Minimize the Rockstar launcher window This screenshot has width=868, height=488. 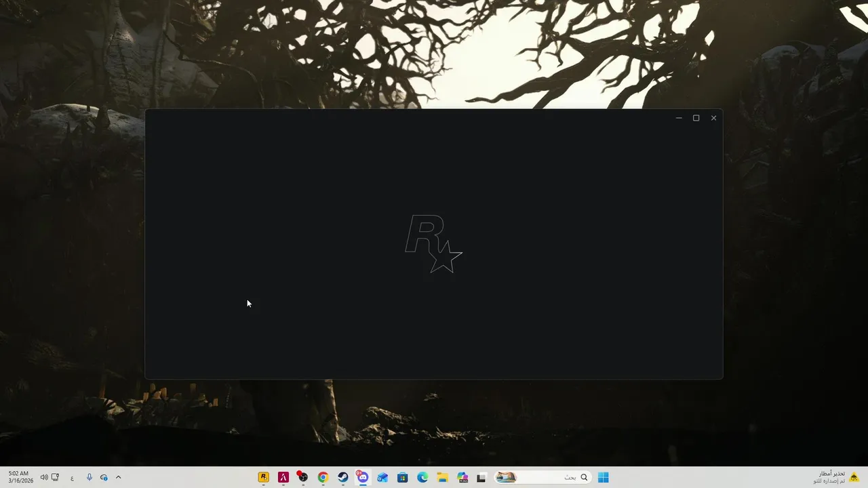click(x=679, y=118)
